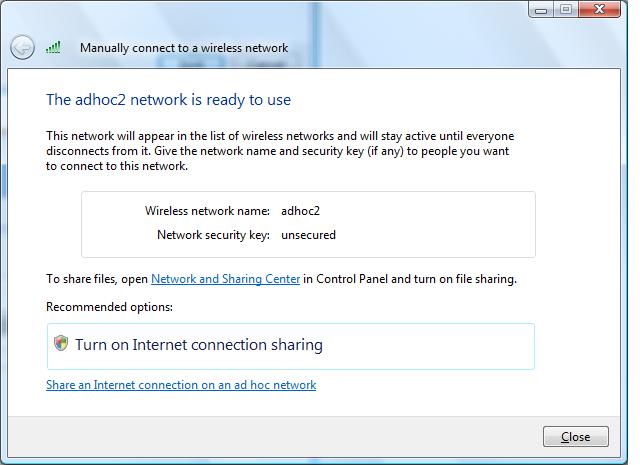Minimize the wireless network wizard window

(541, 10)
